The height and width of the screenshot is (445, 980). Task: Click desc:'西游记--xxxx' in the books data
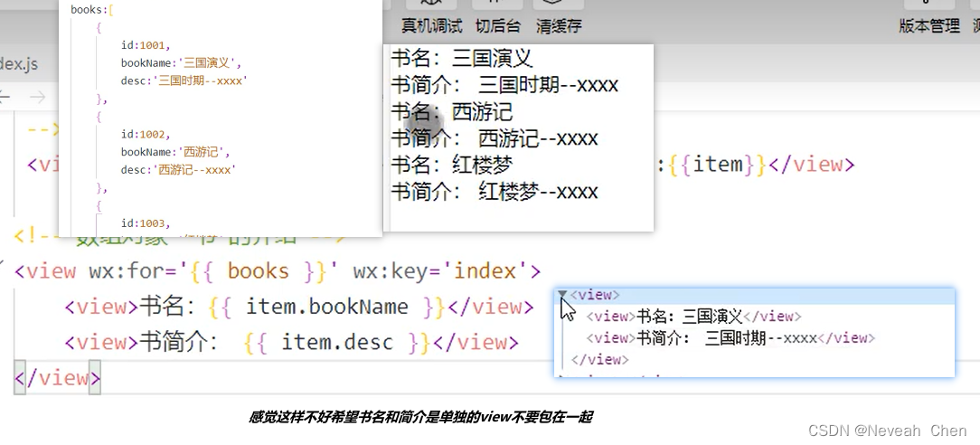[178, 169]
